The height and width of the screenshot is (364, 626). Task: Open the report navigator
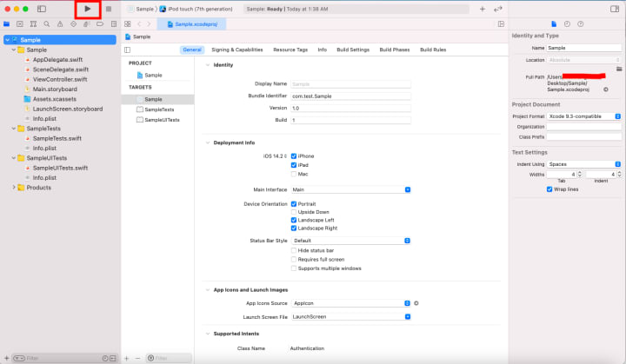coord(114,24)
